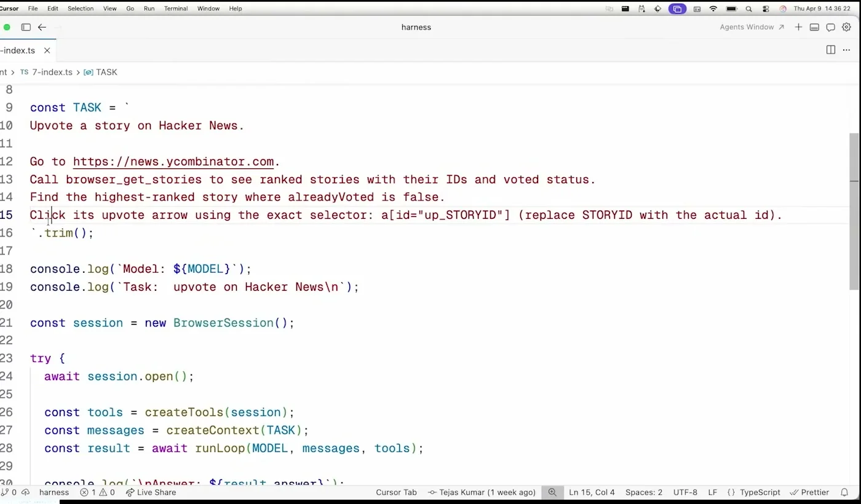Click the plus icon for new agent
The width and height of the screenshot is (861, 504).
tap(798, 27)
